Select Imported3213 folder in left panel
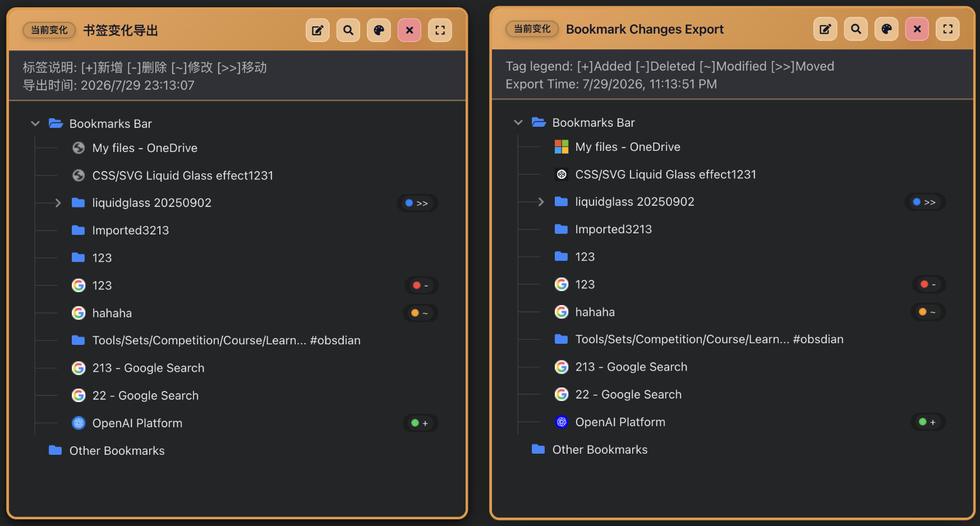Screen dimensions: 980x526 [x=130, y=230]
